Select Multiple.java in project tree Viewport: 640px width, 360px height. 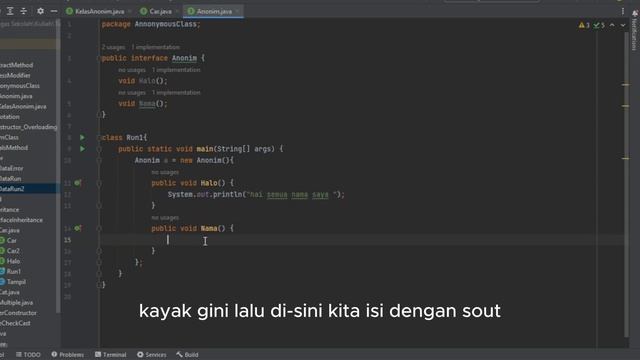tap(16, 302)
